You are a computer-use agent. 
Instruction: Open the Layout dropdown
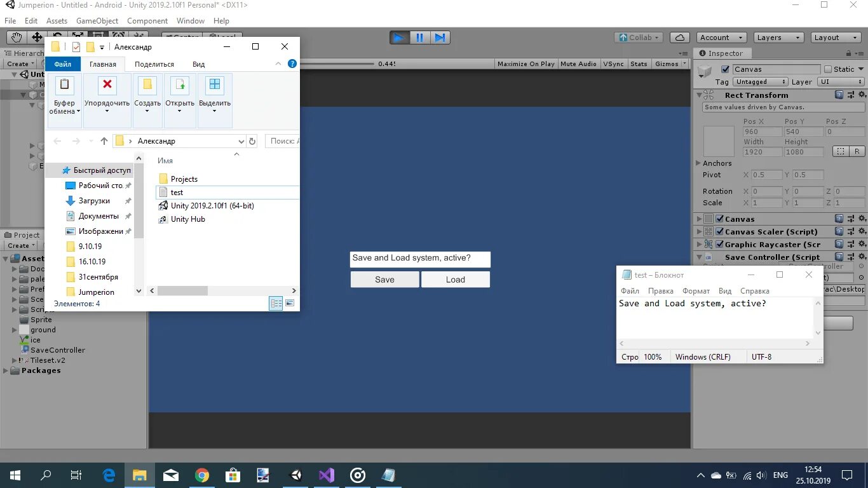[x=836, y=37]
